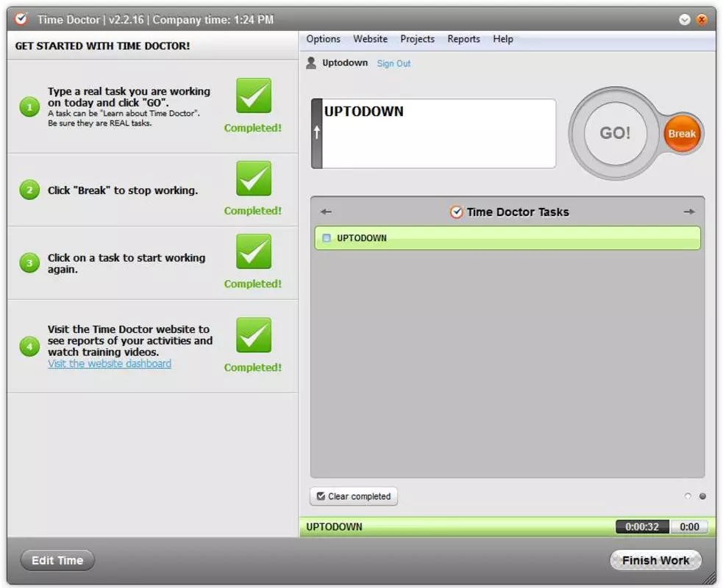Click the up arrow handle on task box
723x588 pixels.
click(x=317, y=133)
